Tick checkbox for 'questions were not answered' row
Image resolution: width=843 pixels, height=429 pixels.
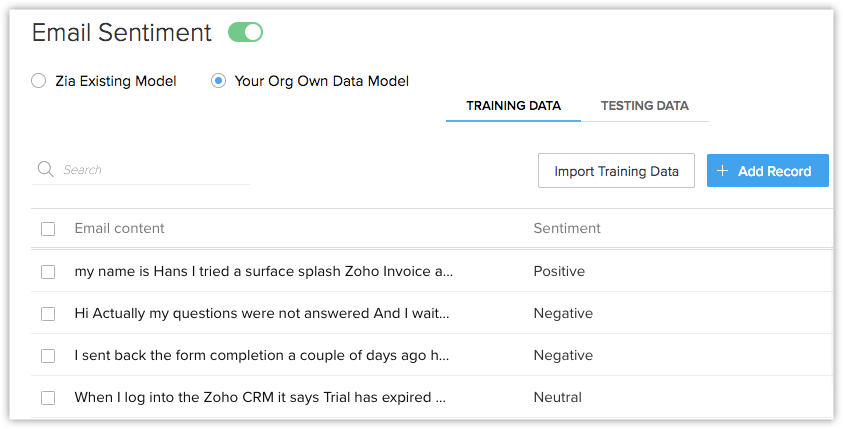[48, 313]
